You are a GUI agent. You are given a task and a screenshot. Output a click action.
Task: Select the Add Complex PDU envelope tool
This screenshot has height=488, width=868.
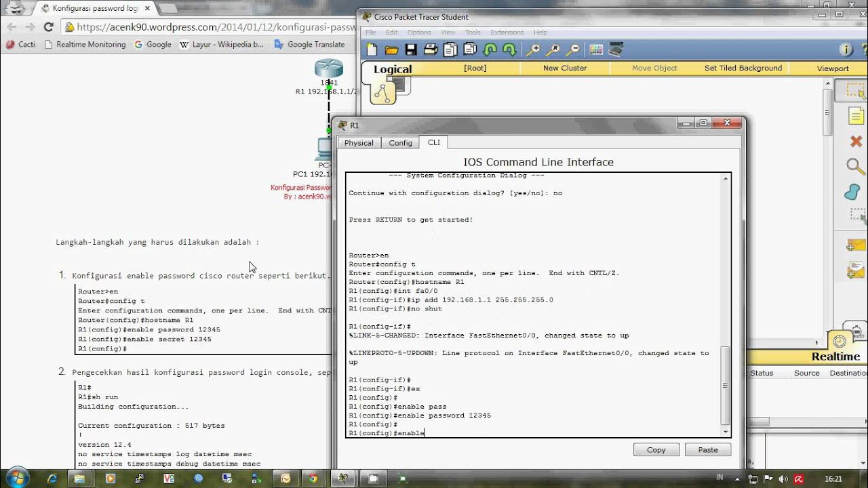(856, 270)
